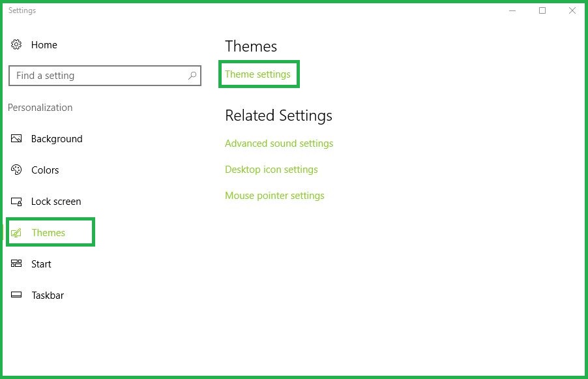
Task: Select Themes in the sidebar
Action: [x=48, y=233]
